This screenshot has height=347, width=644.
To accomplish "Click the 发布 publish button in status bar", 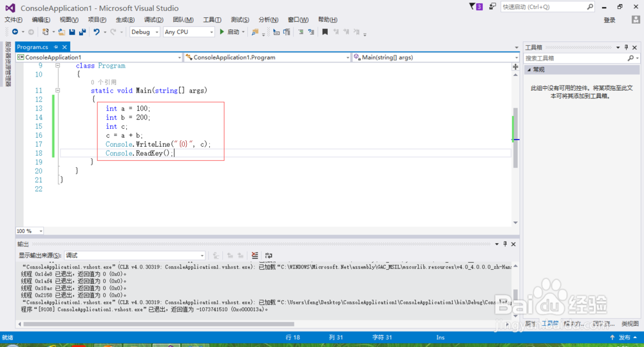I will (624, 337).
